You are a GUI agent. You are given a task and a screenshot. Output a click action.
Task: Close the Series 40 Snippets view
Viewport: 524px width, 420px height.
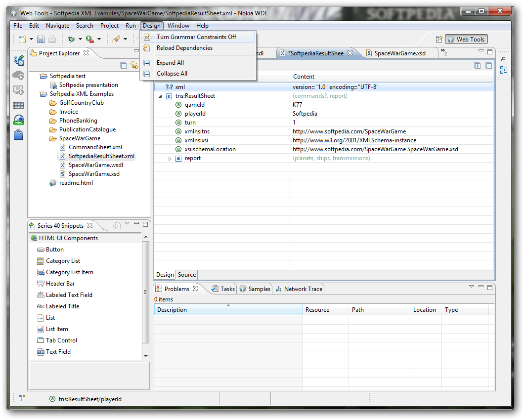click(90, 225)
